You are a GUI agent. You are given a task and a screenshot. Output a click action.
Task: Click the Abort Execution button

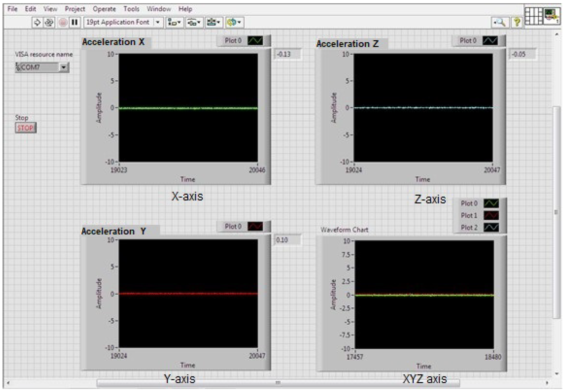(63, 23)
